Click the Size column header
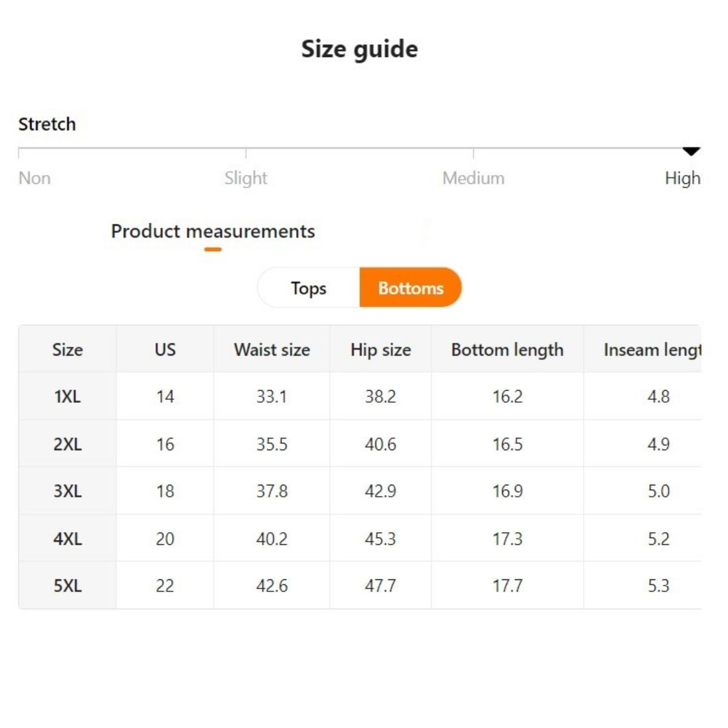Screen dimensions: 728x728 [67, 349]
